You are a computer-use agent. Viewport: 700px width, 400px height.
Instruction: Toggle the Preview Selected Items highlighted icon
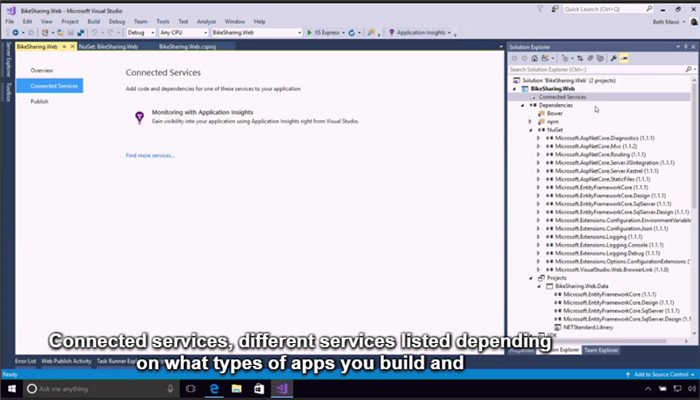[x=624, y=58]
